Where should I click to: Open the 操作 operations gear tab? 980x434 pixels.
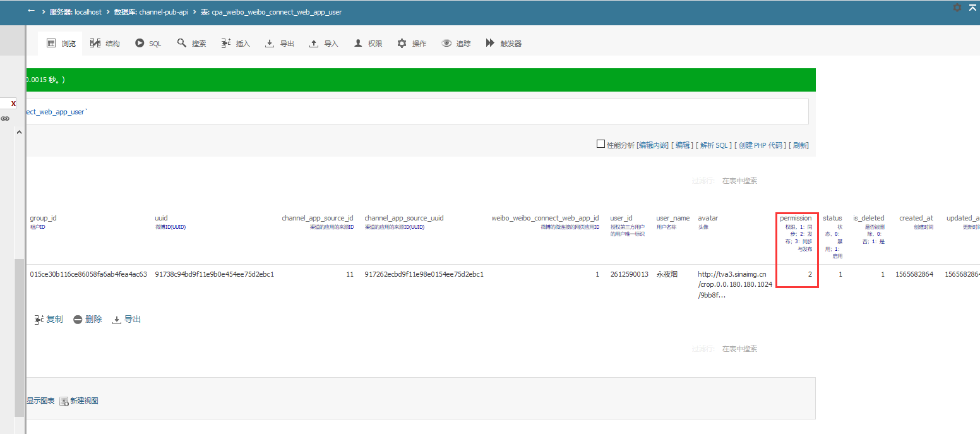click(x=412, y=44)
